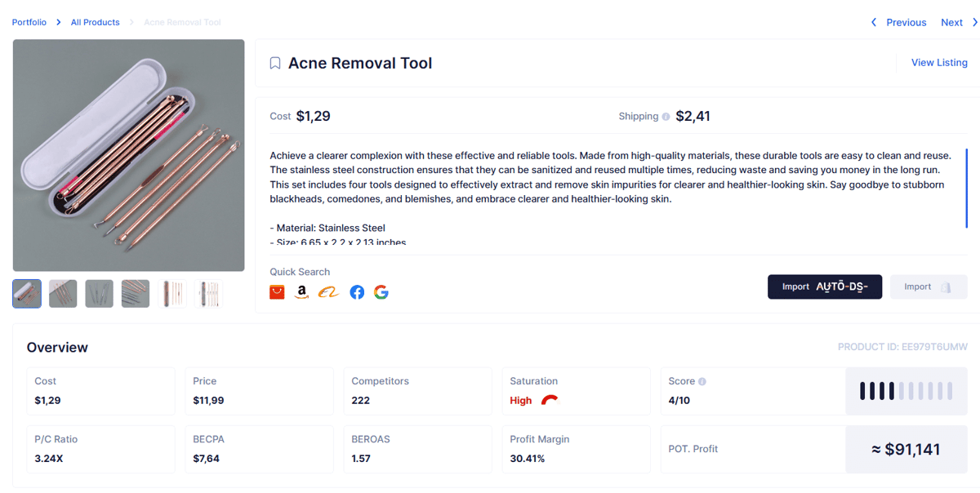Click the description scrollbar

966,189
